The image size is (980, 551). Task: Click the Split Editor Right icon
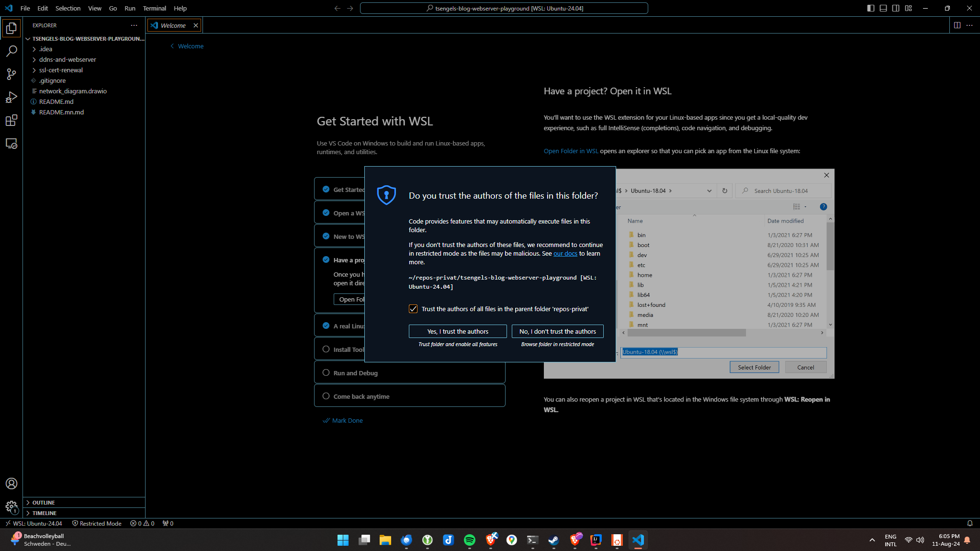[x=957, y=25]
